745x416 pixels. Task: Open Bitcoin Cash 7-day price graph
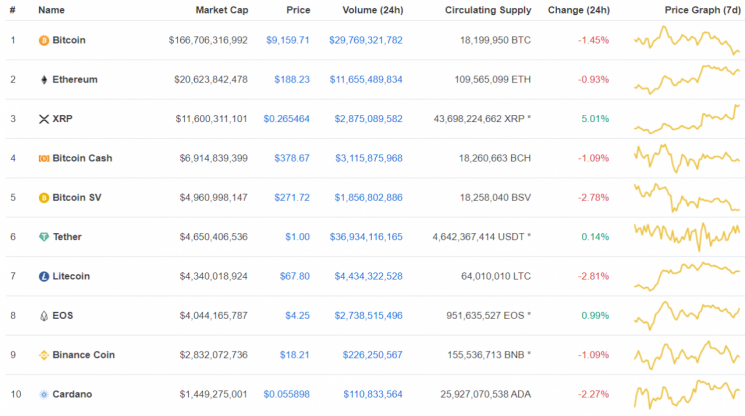point(687,159)
